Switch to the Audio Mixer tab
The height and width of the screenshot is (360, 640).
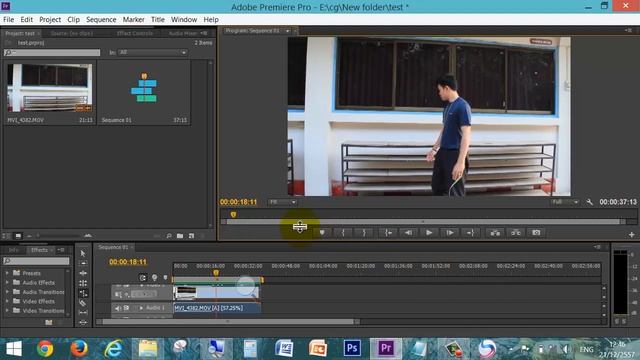click(182, 33)
